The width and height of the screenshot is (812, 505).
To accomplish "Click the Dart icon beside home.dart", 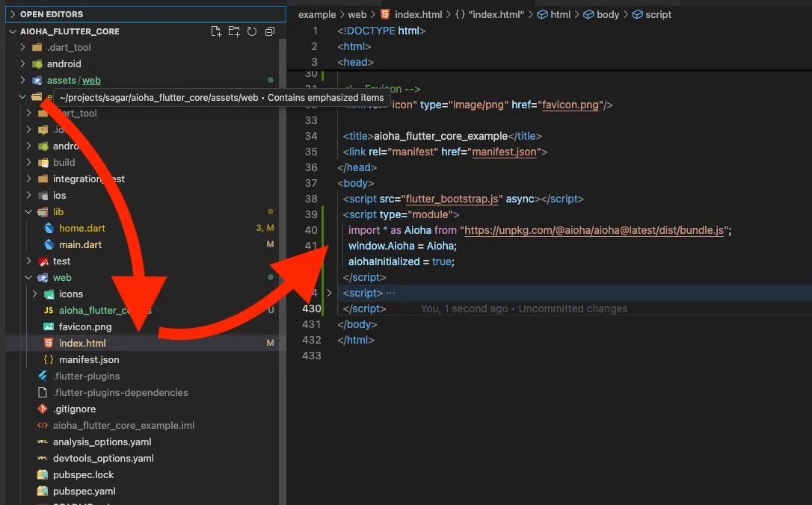I will [x=49, y=228].
